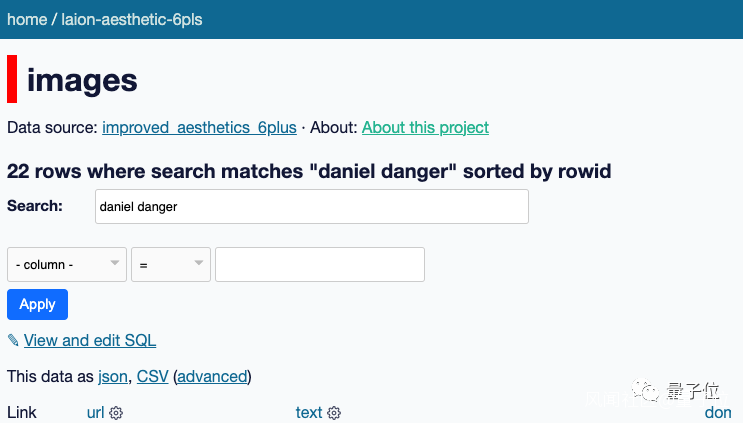
Task: Click gear icon next to url column
Action: click(116, 413)
